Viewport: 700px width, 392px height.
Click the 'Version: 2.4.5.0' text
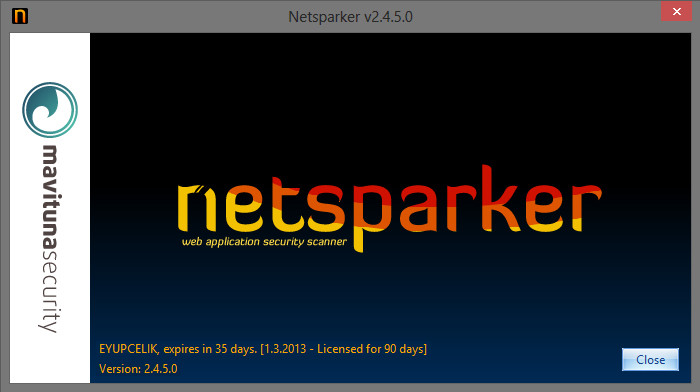pos(138,369)
